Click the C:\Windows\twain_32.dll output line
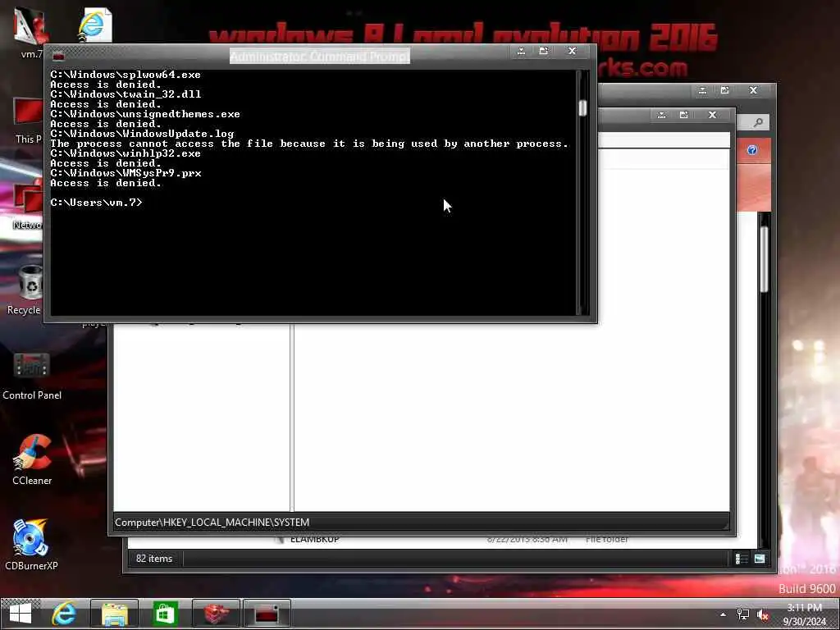Screen dimensions: 840x630 (x=126, y=94)
